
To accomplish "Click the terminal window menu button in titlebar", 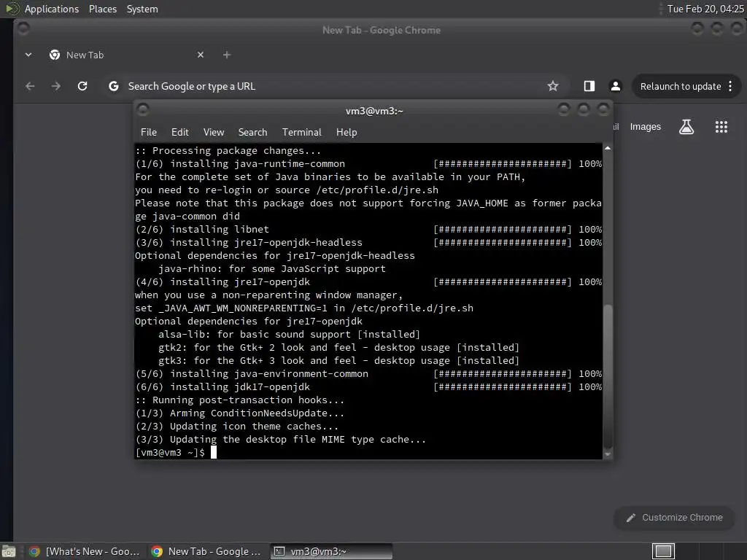I will (x=143, y=110).
